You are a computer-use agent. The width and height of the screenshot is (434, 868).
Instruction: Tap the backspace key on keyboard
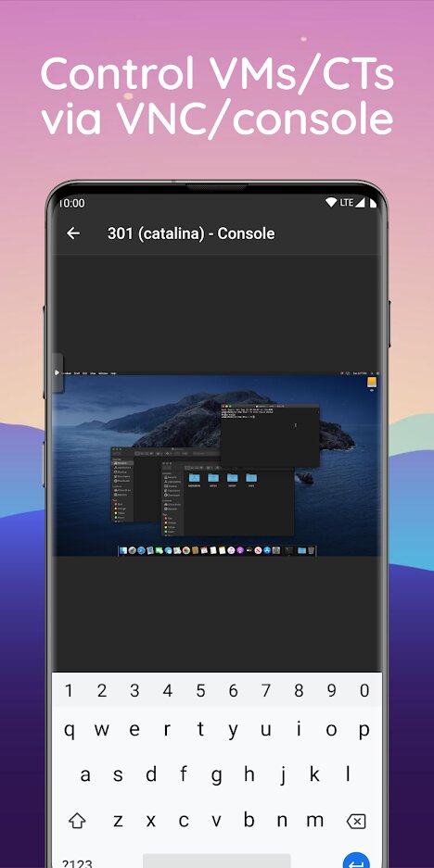click(355, 821)
